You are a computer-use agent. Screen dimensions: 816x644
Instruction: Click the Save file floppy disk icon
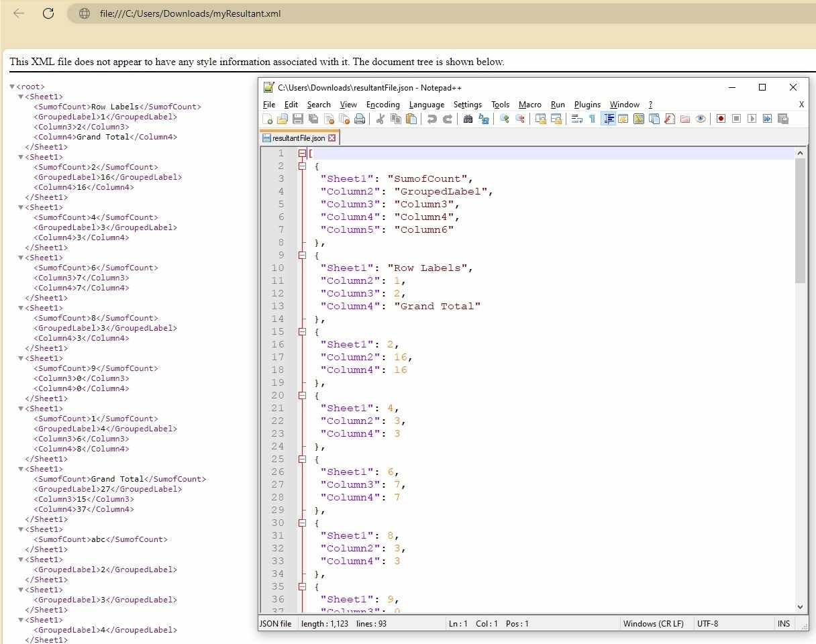click(298, 119)
